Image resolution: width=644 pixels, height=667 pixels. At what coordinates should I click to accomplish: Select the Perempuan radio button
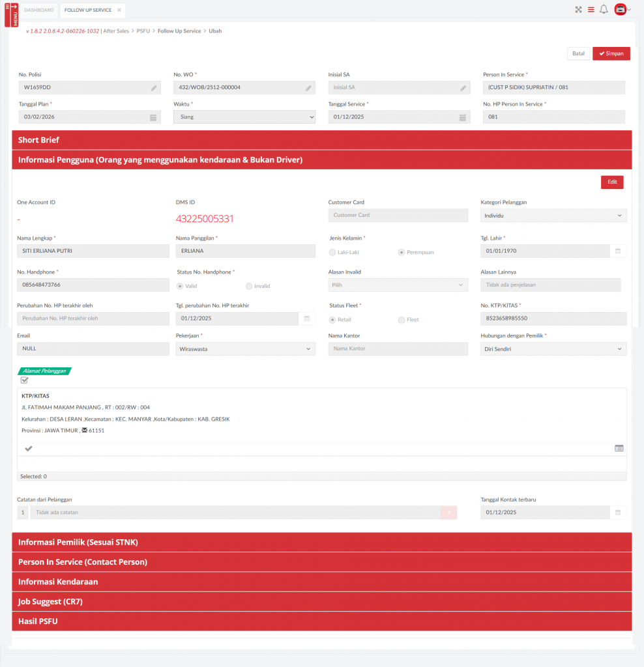pyautogui.click(x=402, y=252)
